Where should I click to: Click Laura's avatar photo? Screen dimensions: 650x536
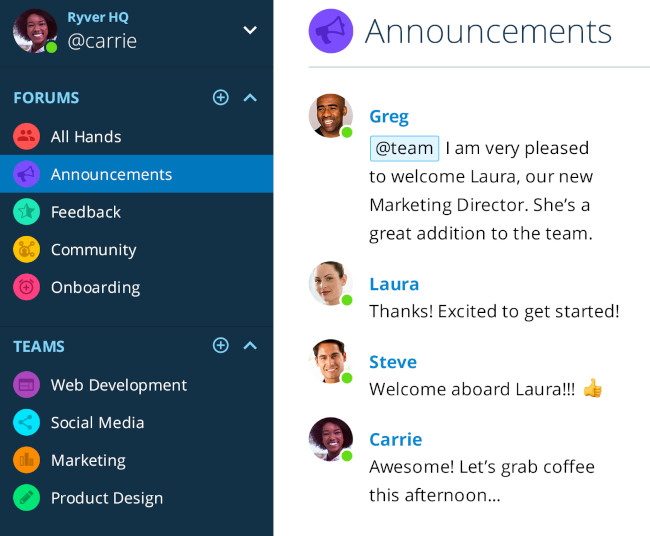[x=330, y=283]
